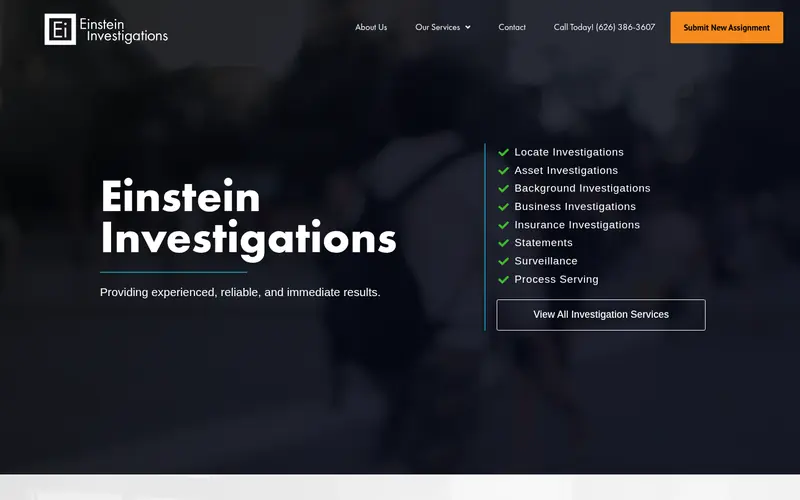The width and height of the screenshot is (800, 500).
Task: Select the Process Serving list item
Action: [556, 280]
